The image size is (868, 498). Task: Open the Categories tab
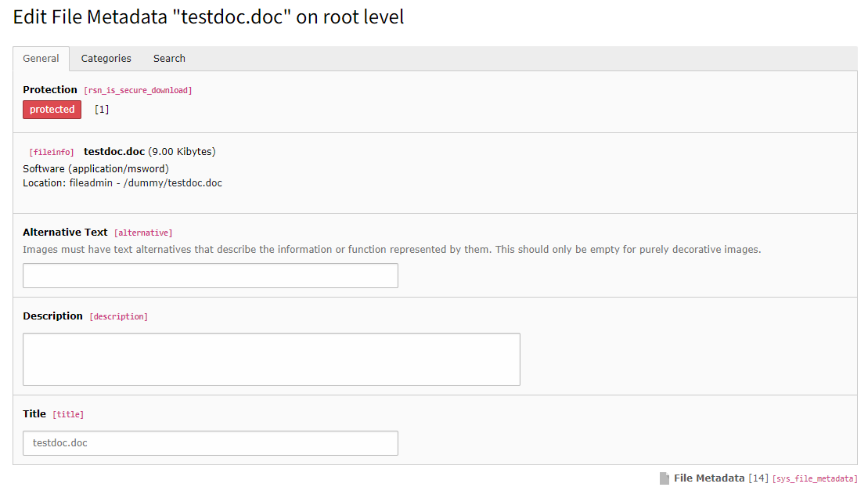(106, 59)
